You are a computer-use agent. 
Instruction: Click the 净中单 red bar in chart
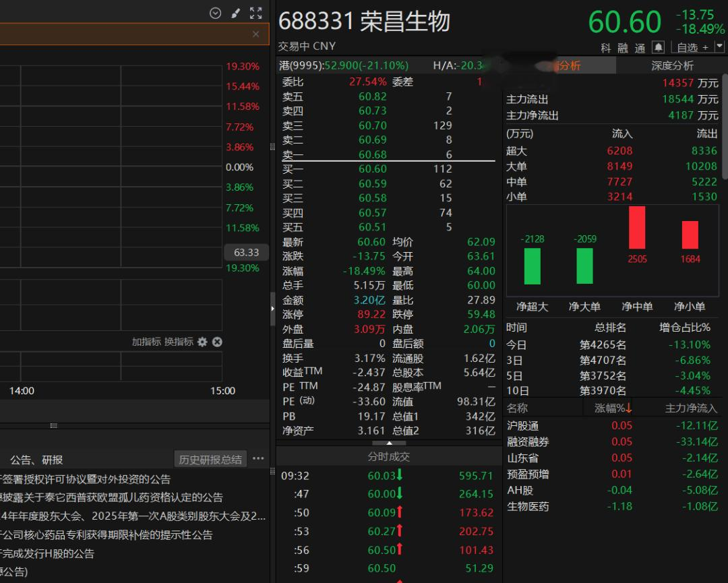637,227
